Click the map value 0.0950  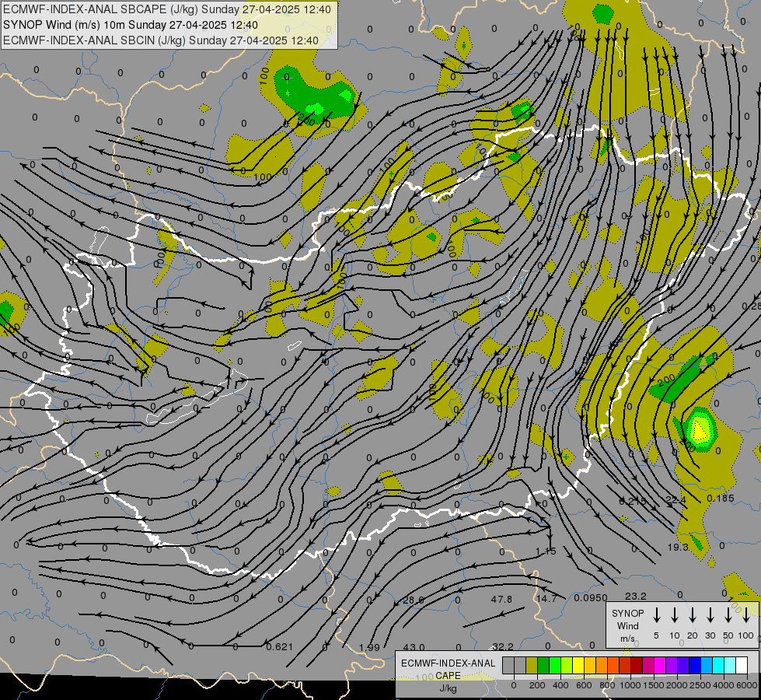click(x=591, y=597)
